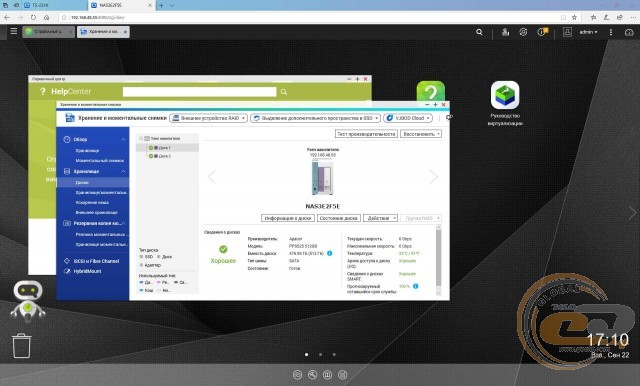This screenshot has width=640, height=386.
Task: Click the Информация о диске button
Action: [288, 218]
